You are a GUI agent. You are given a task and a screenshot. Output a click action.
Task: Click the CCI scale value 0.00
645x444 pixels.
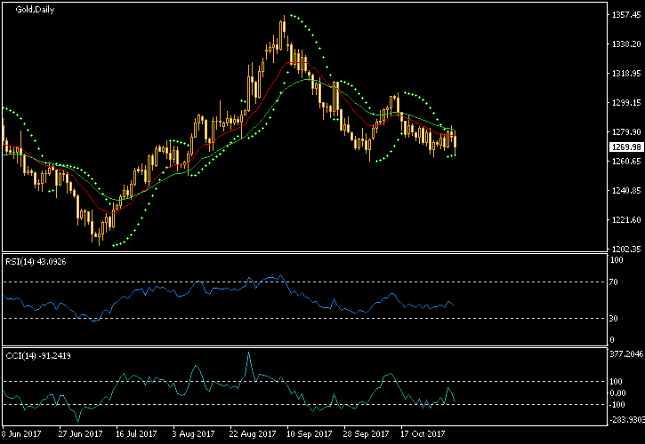(x=618, y=393)
